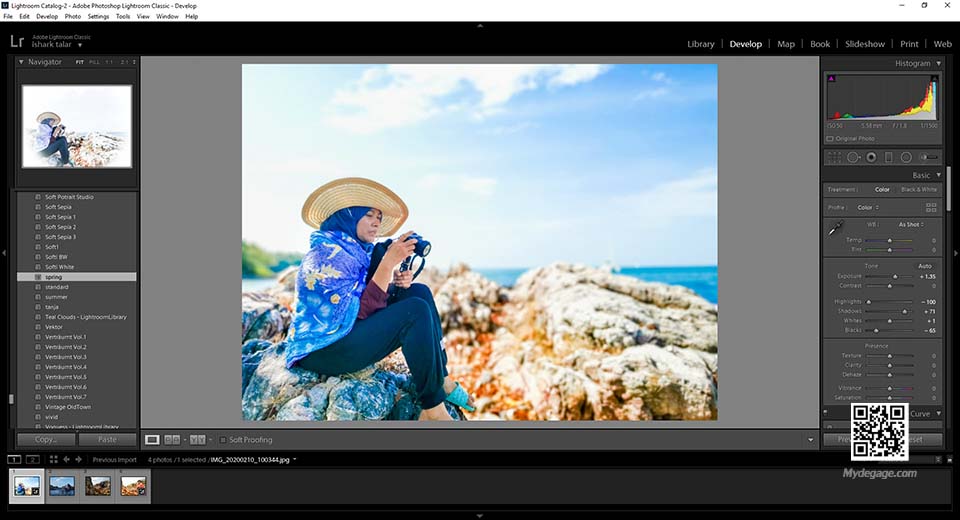Select the Red Eye Correction tool
The height and width of the screenshot is (520, 960).
(x=871, y=157)
